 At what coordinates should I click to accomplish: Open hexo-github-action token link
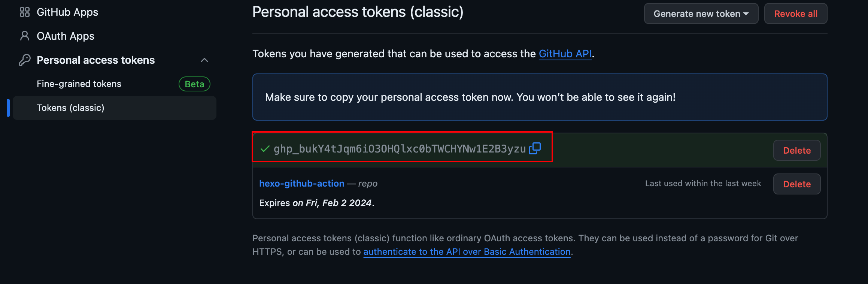(x=302, y=184)
